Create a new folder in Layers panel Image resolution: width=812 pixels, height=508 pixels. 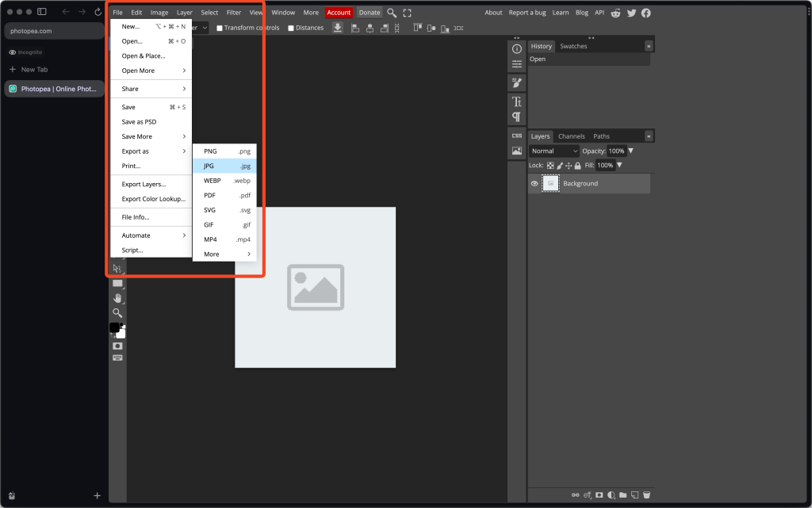623,495
